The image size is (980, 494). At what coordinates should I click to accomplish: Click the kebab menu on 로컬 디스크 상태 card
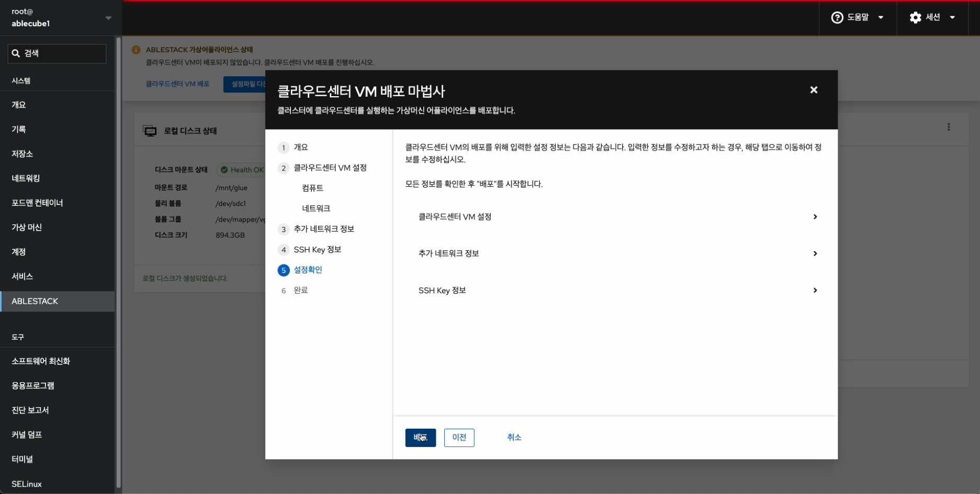pyautogui.click(x=949, y=127)
